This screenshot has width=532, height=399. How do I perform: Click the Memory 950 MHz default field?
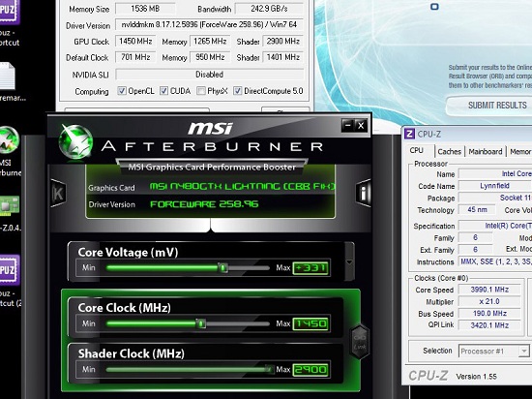(x=210, y=57)
